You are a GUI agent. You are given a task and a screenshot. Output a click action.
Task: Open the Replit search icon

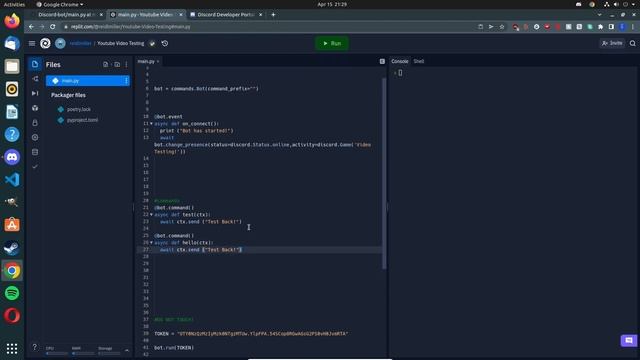tap(633, 43)
